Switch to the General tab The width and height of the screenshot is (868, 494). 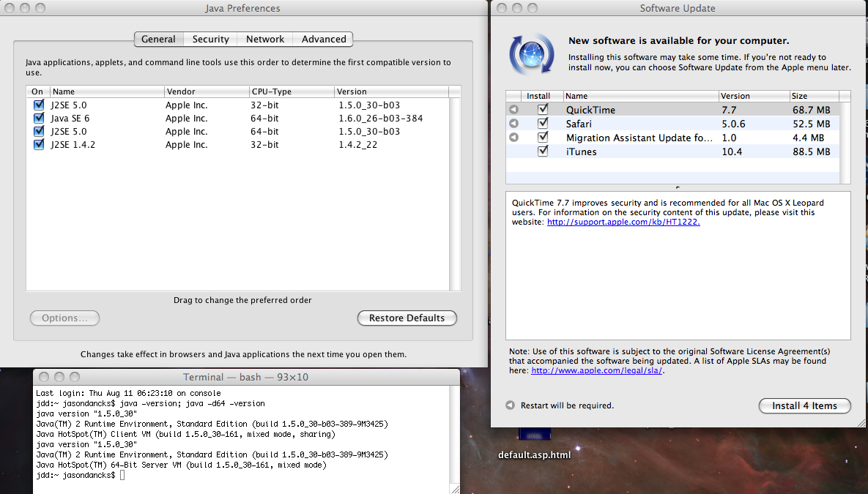tap(158, 40)
